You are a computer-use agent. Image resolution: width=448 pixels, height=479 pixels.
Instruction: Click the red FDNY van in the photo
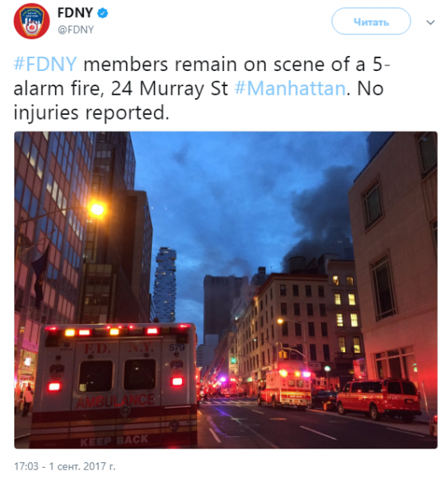[x=379, y=398]
